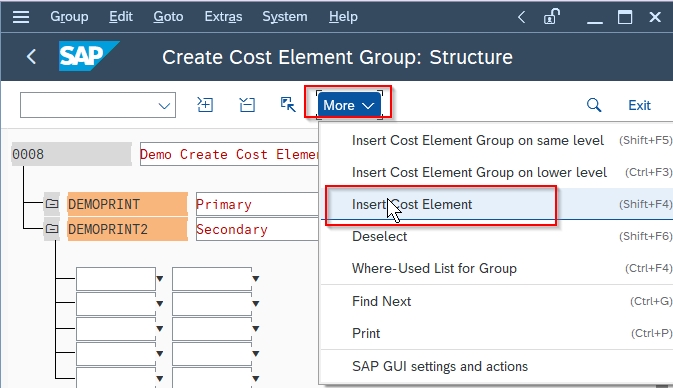Screen dimensions: 673x388
Task: Click the Exit button
Action: (639, 105)
